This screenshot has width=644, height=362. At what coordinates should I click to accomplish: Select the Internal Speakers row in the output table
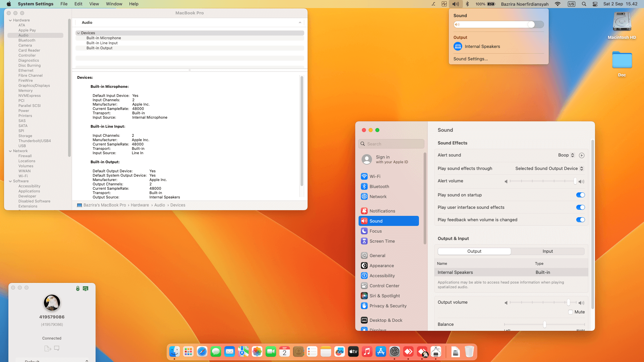[511, 273]
